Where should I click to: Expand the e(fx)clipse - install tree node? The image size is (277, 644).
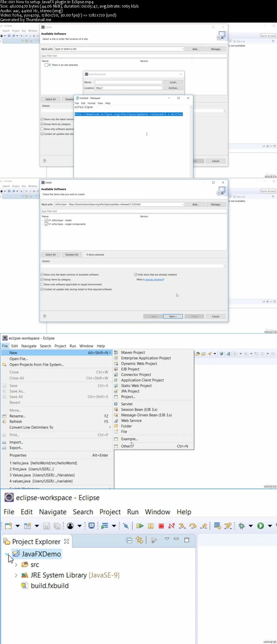[x=43, y=220]
